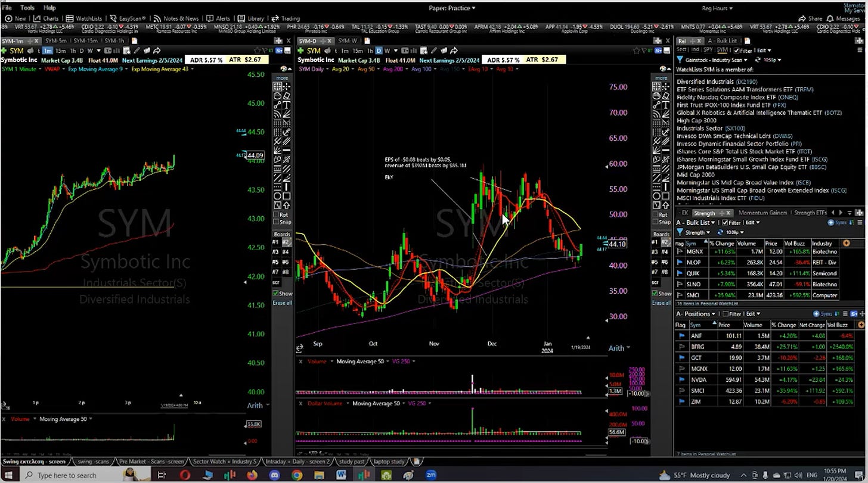Toggle Rpt checkbox on right chart drawing panel
The height and width of the screenshot is (483, 868).
point(656,214)
